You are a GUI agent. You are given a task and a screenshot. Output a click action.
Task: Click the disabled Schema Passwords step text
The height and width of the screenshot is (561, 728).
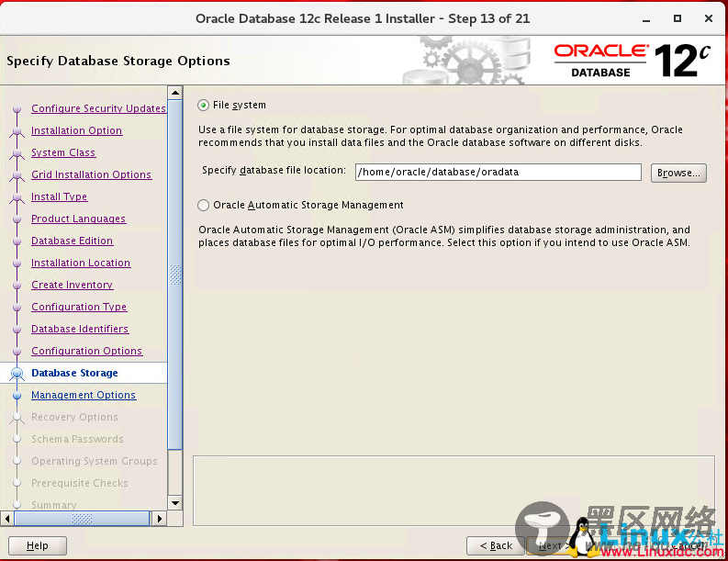(77, 439)
